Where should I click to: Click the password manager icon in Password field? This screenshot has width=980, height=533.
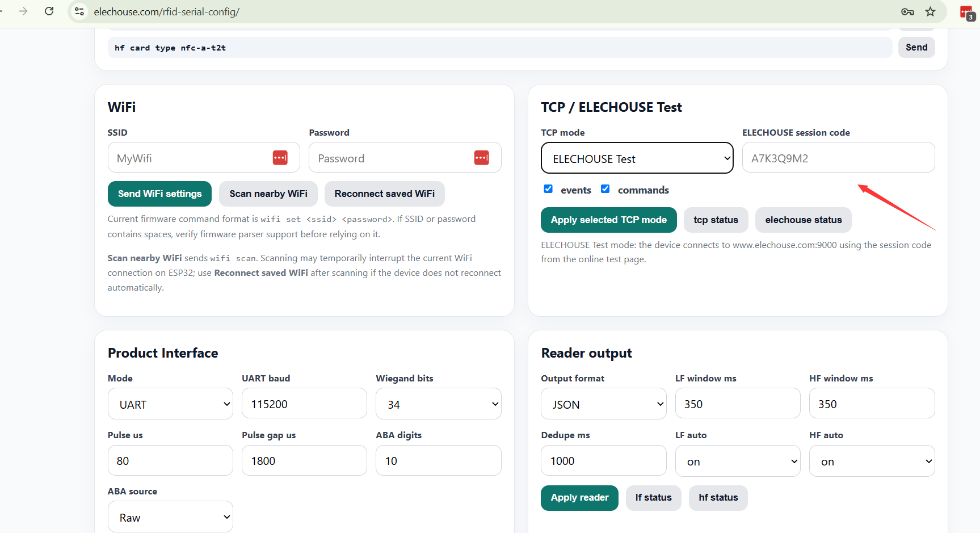pyautogui.click(x=482, y=158)
